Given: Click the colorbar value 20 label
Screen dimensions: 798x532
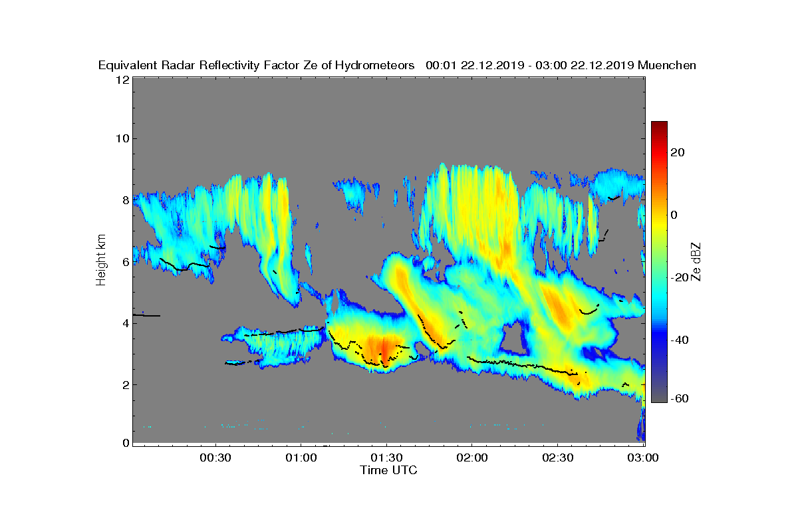Looking at the screenshot, I should (678, 152).
